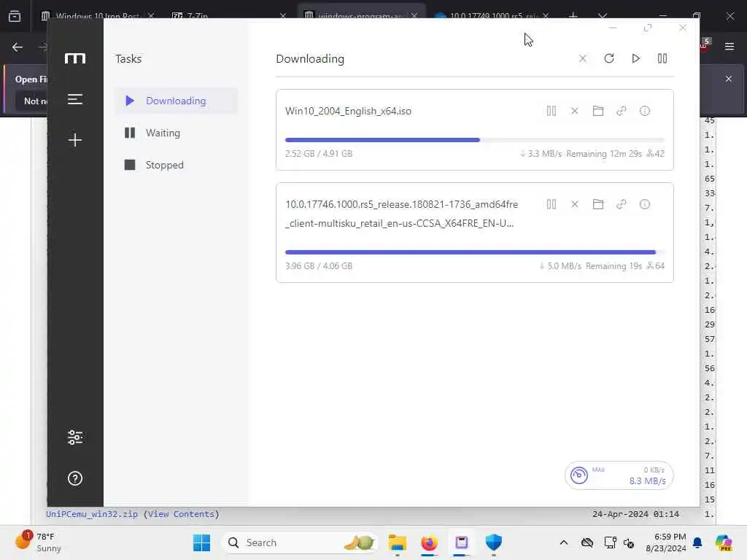Show hidden system tray icons

tap(564, 542)
